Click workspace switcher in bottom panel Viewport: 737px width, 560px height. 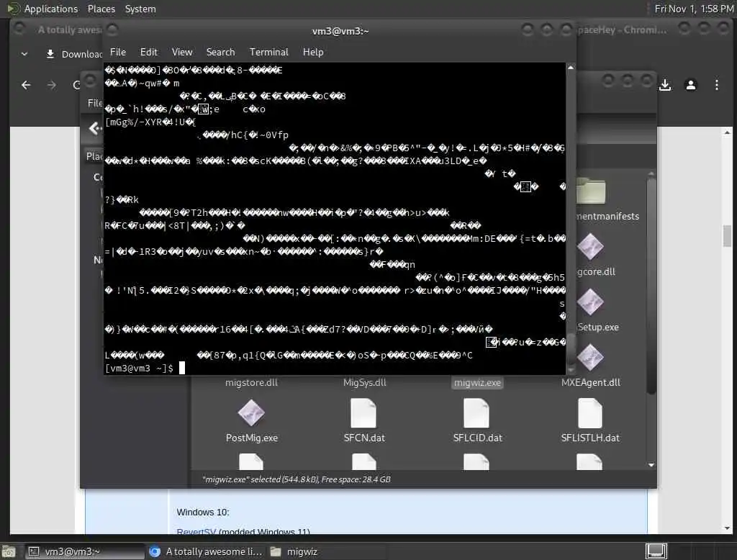pyautogui.click(x=656, y=551)
